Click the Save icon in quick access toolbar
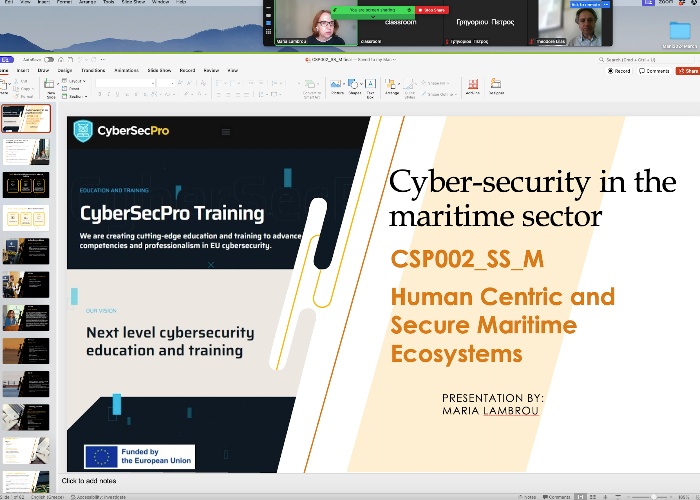Image resolution: width=700 pixels, height=500 pixels. coord(70,59)
